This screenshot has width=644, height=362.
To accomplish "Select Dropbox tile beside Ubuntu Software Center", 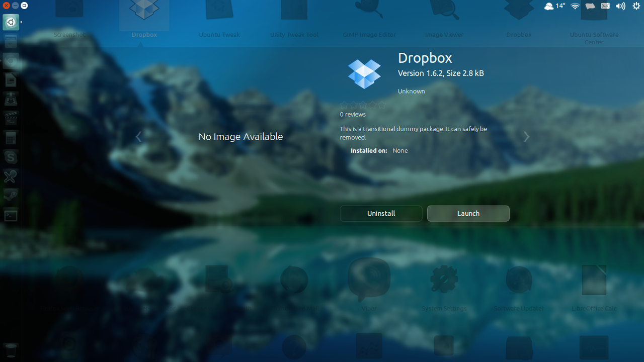I will (519, 19).
